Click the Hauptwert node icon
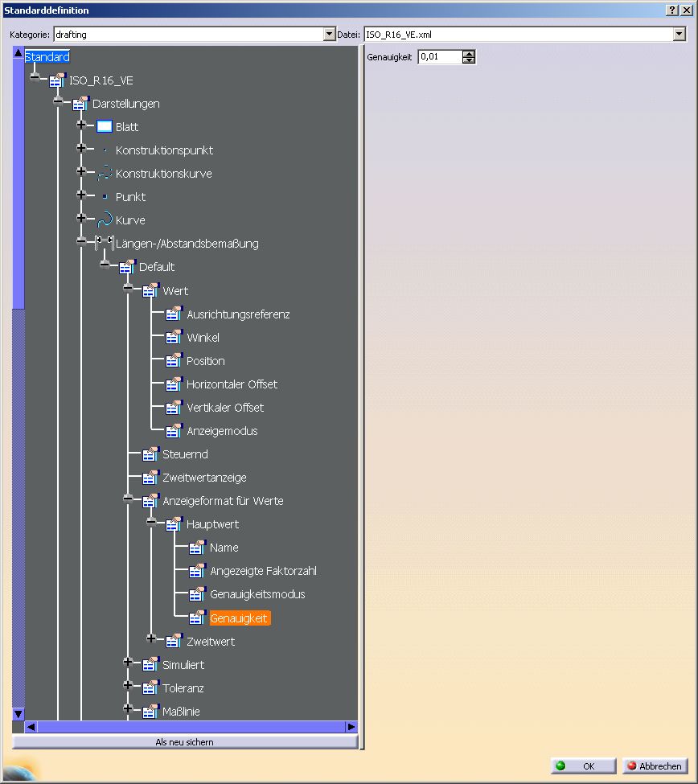698x784 pixels. click(x=174, y=523)
